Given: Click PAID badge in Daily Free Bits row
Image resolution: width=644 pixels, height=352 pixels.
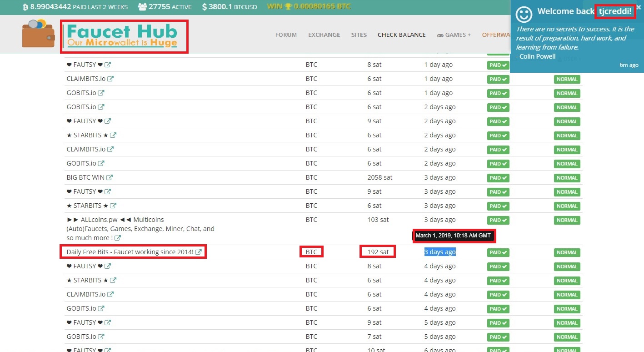Looking at the screenshot, I should tap(498, 252).
